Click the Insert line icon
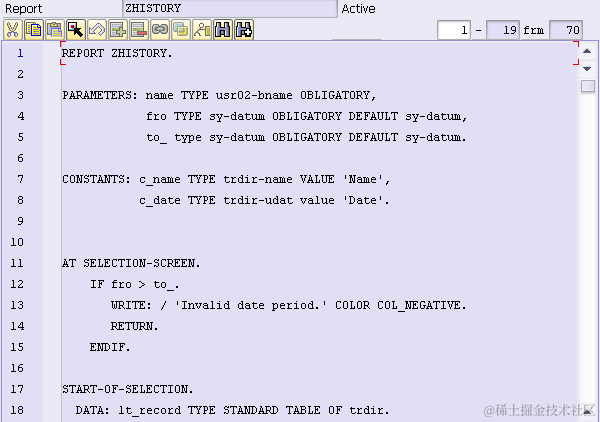 [x=118, y=30]
